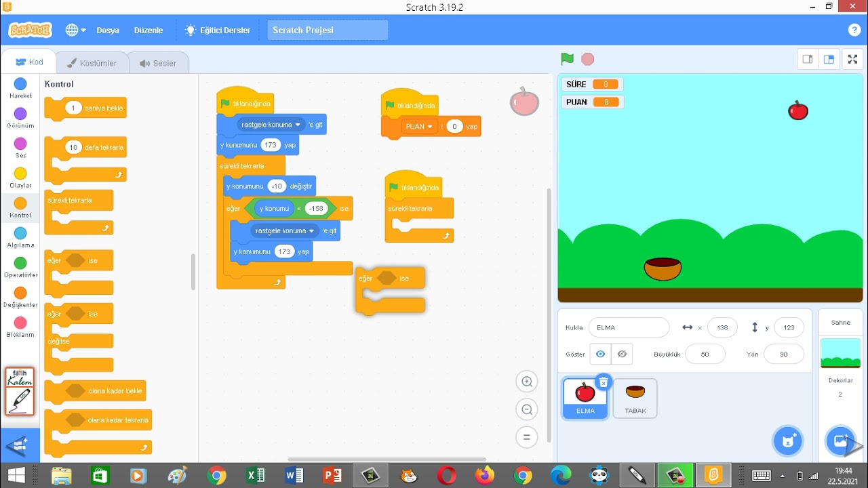Click the olana kadar bekle palette block
The width and height of the screenshot is (868, 488).
coord(95,391)
